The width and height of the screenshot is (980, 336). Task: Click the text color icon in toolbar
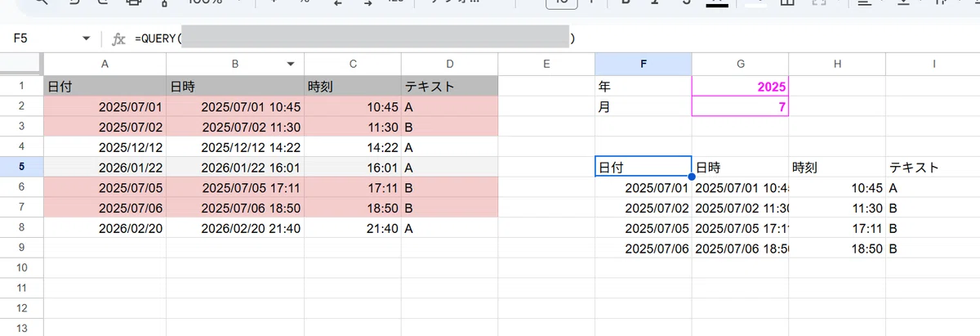pyautogui.click(x=716, y=3)
